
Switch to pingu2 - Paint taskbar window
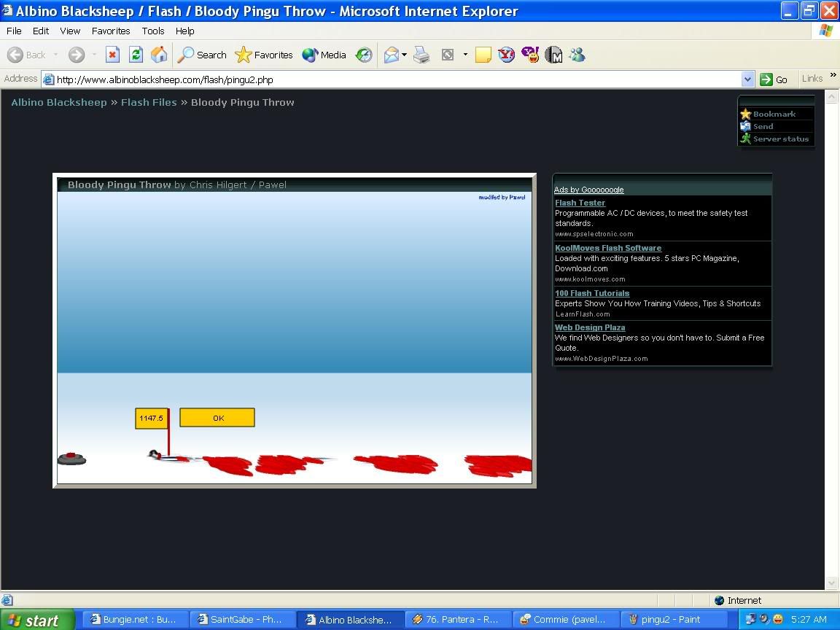pyautogui.click(x=674, y=620)
